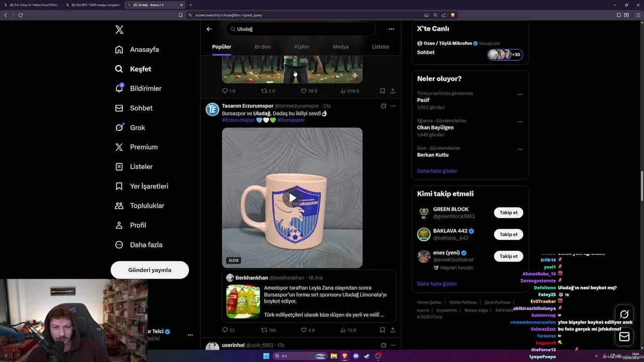
Task: Switch to the Medya tab
Action: point(341,47)
